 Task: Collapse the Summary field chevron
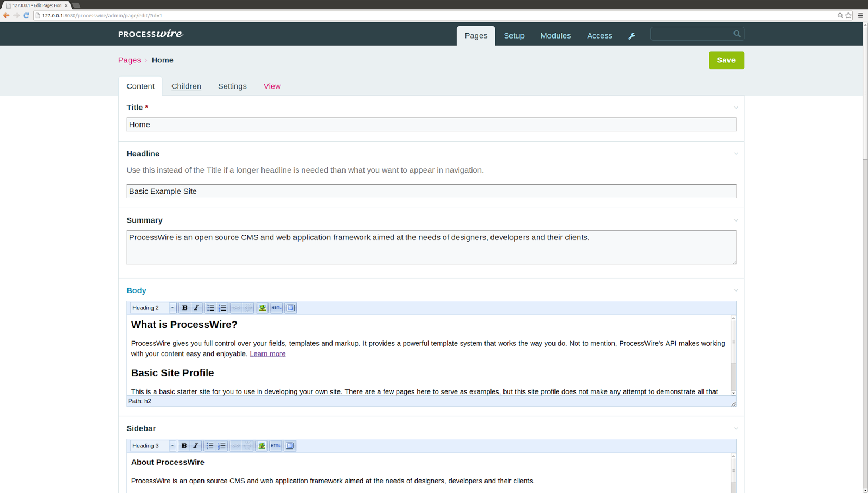pyautogui.click(x=736, y=220)
